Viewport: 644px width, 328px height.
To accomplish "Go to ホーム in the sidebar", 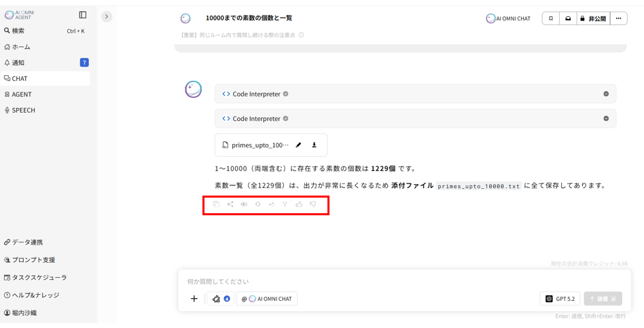I will [45, 47].
